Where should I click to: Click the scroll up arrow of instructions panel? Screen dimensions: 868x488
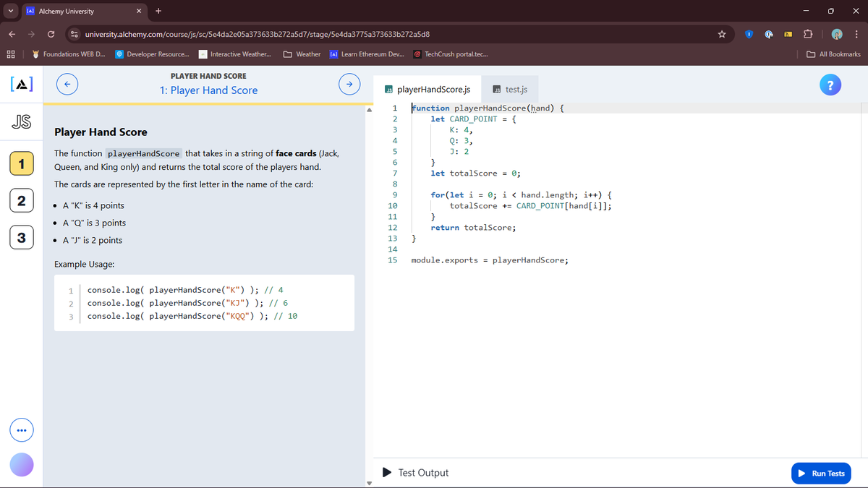pyautogui.click(x=367, y=109)
